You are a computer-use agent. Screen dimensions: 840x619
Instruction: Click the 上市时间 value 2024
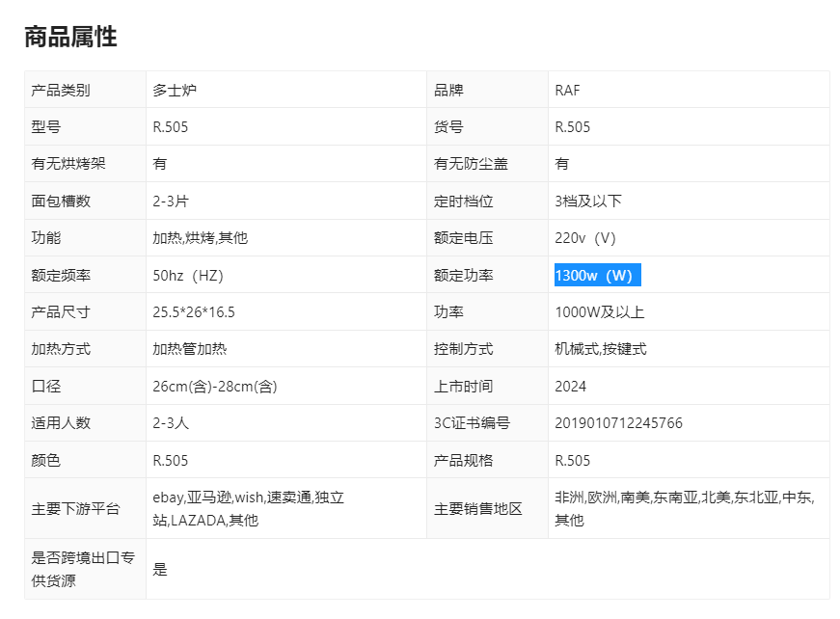tap(570, 387)
